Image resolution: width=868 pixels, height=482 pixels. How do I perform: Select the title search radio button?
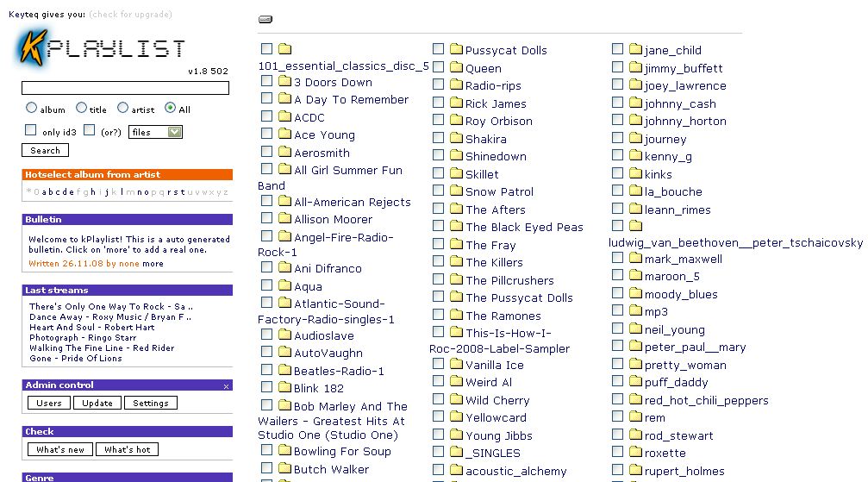click(81, 108)
